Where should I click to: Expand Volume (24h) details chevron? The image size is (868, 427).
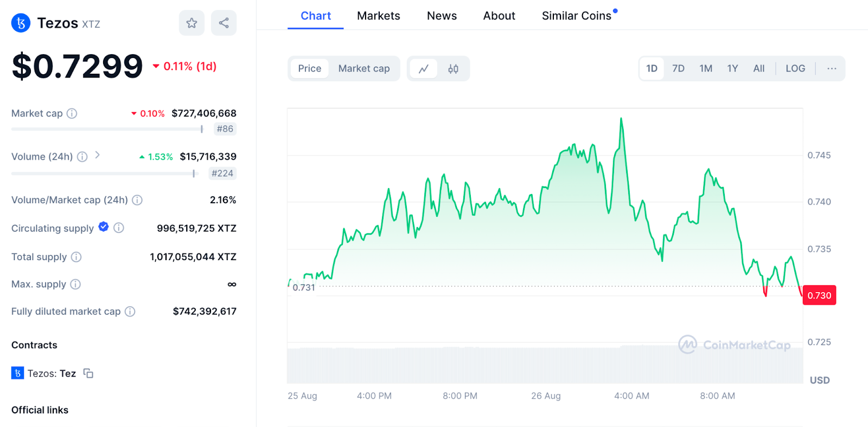pyautogui.click(x=97, y=155)
